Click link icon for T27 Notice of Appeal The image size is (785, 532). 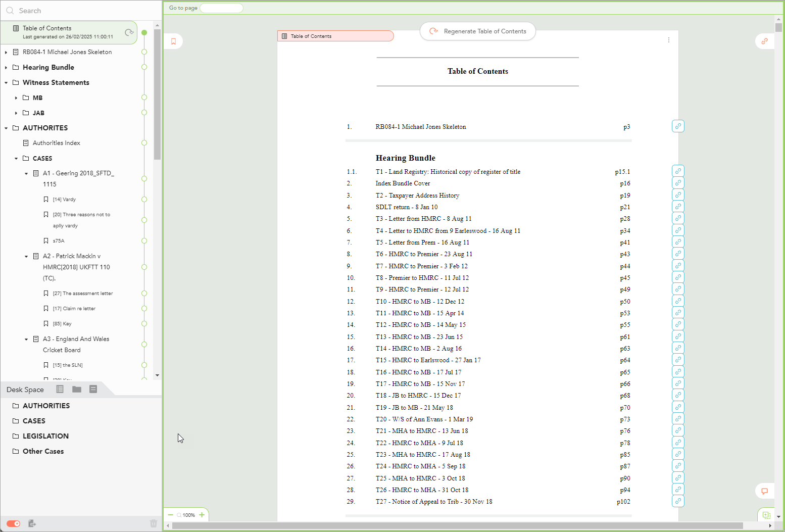tap(678, 501)
